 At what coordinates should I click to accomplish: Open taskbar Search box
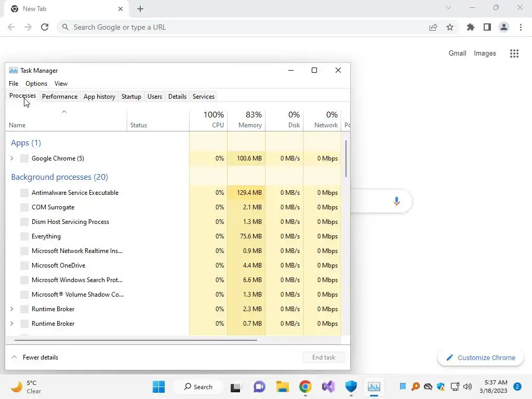click(198, 387)
